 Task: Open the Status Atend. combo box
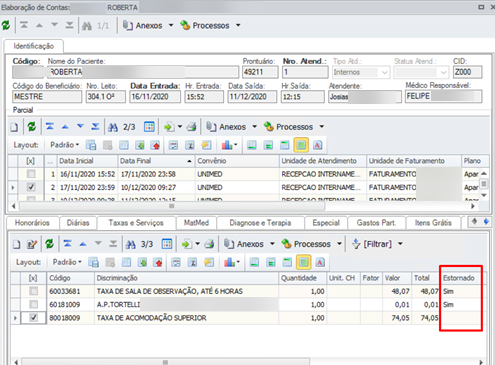[420, 72]
